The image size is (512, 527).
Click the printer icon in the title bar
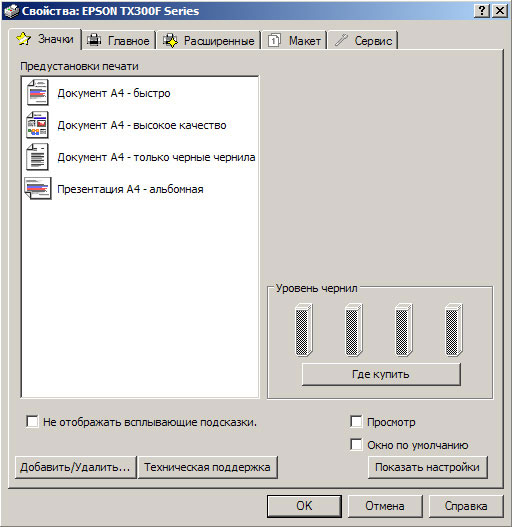point(11,11)
